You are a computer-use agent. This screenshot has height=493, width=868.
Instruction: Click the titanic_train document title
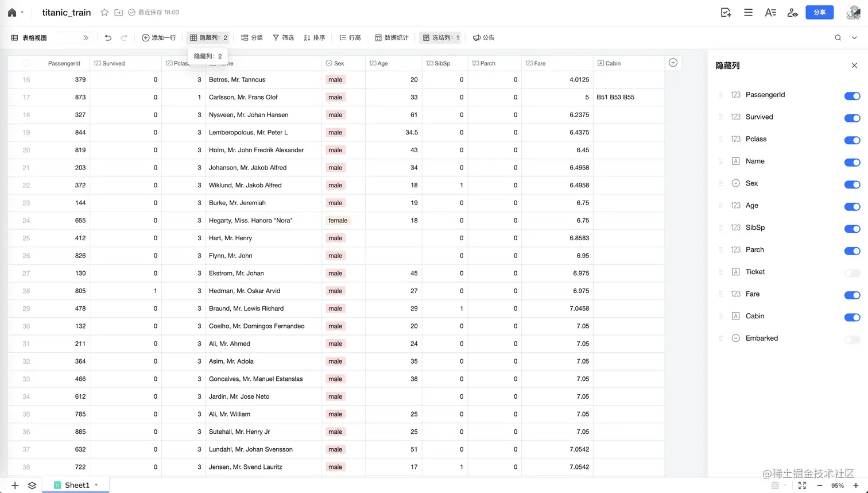67,12
